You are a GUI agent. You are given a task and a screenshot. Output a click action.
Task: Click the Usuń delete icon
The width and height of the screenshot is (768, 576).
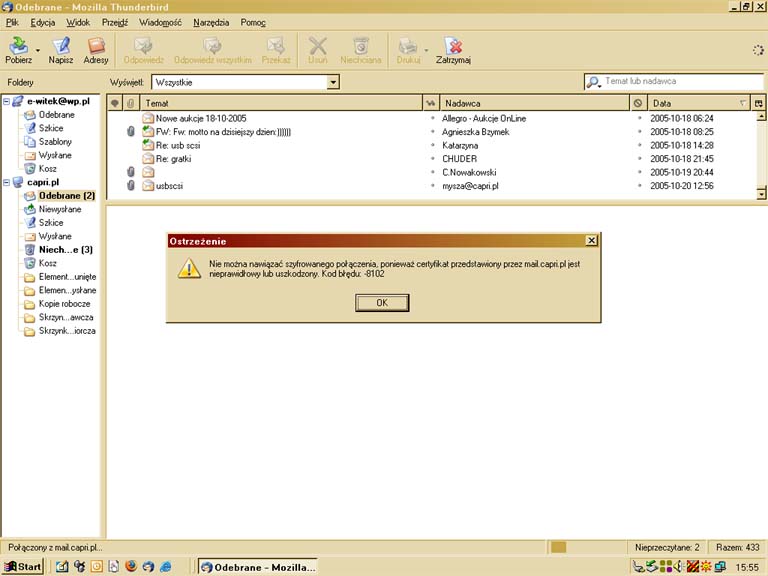[x=317, y=46]
